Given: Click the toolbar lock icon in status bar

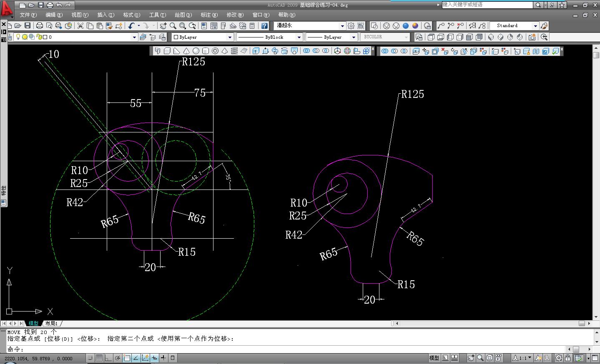Looking at the screenshot, I should [x=568, y=358].
